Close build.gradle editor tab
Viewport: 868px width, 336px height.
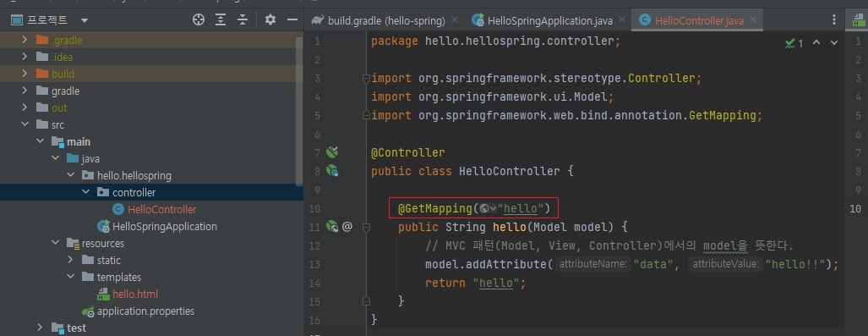(x=455, y=20)
